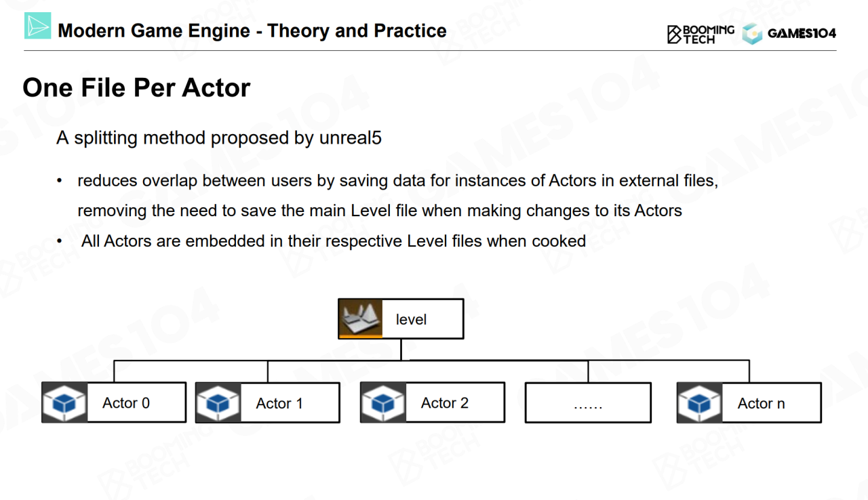The image size is (868, 500).
Task: Click the teal paper-plane logo in the header
Action: [37, 26]
